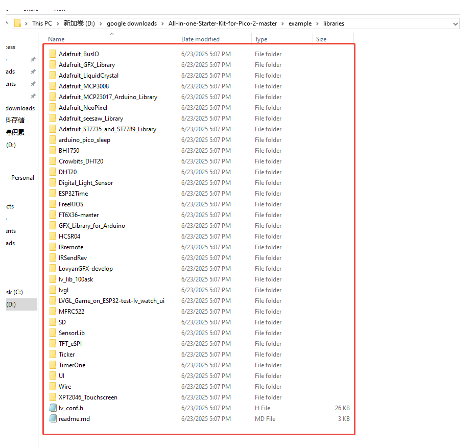Open the Personal item in sidebar
476x448 pixels.
click(20, 178)
